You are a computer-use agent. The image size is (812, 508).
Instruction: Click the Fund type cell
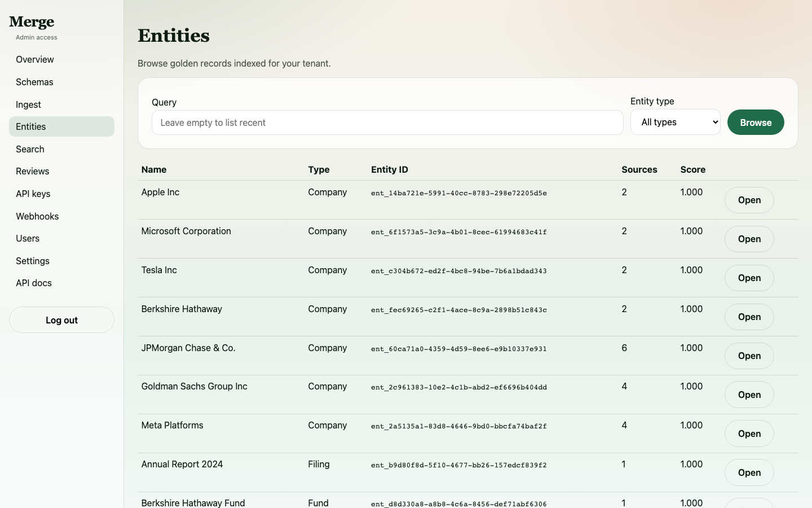pyautogui.click(x=318, y=502)
